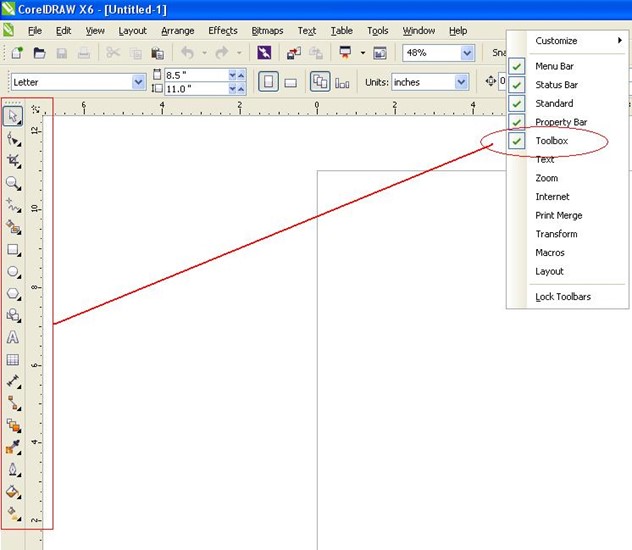Select the Fill bucket tool
This screenshot has width=632, height=550.
pyautogui.click(x=14, y=492)
